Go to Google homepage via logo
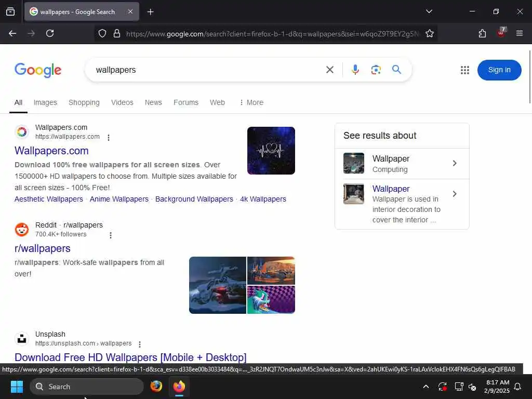 click(x=38, y=70)
